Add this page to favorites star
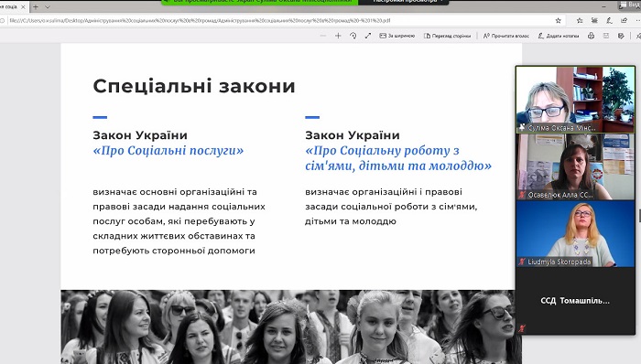 (559, 20)
